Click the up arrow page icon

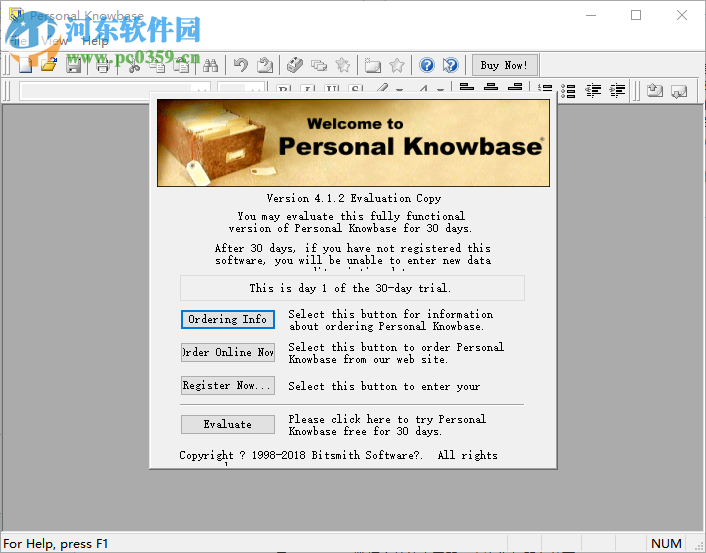655,91
